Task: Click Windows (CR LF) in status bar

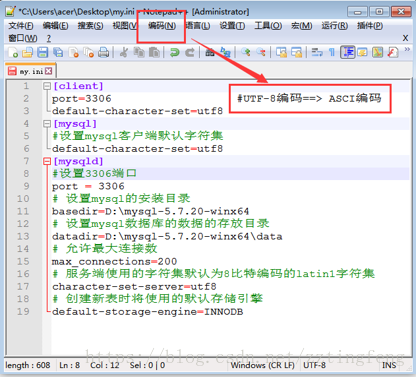Action: [x=263, y=365]
